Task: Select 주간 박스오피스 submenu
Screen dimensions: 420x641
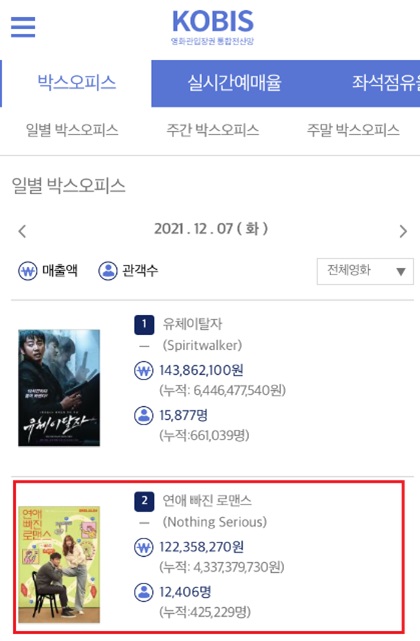Action: pyautogui.click(x=213, y=130)
